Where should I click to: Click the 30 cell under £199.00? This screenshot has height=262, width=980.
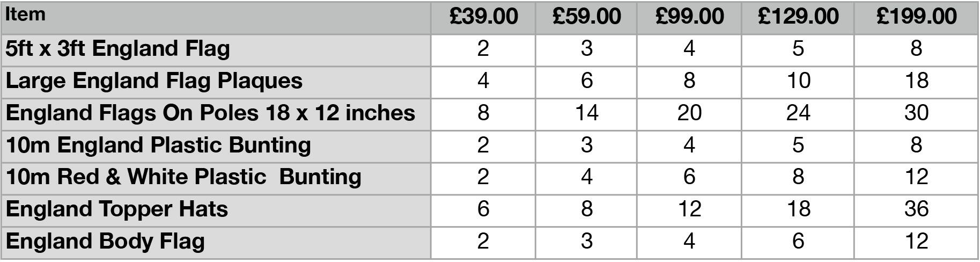point(916,114)
